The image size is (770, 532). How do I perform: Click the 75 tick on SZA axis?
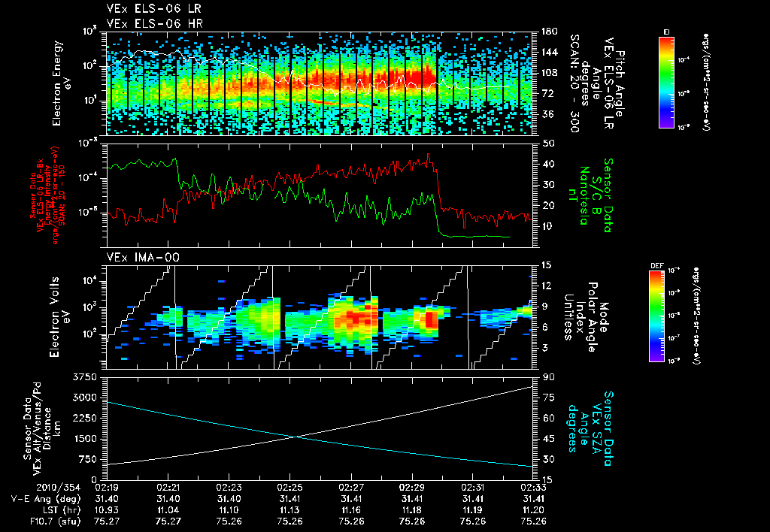click(x=548, y=397)
